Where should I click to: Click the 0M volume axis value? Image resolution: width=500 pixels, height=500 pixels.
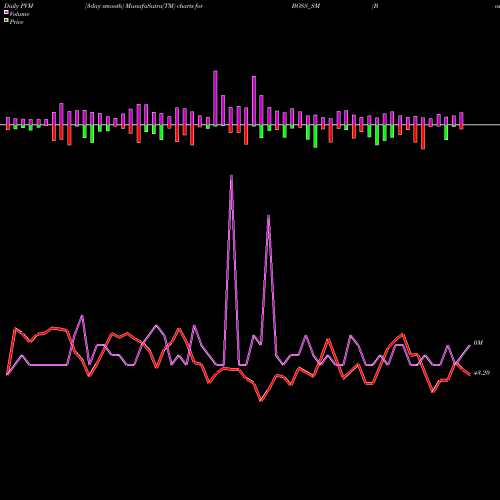tap(478, 343)
